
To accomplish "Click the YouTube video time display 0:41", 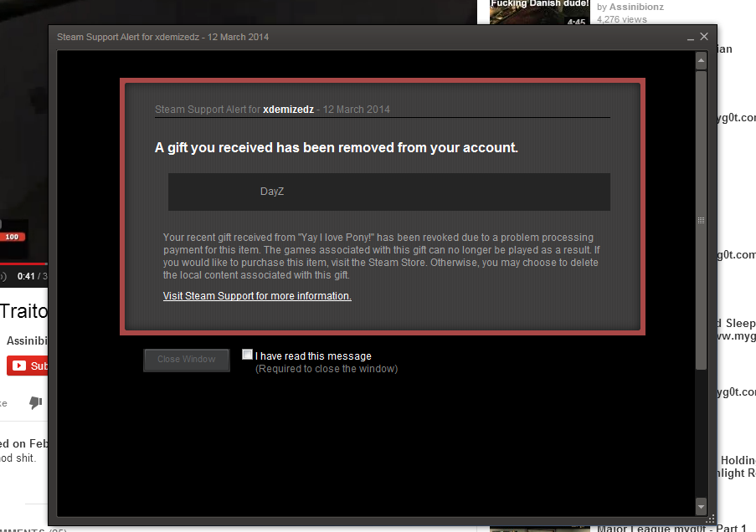I will (26, 276).
